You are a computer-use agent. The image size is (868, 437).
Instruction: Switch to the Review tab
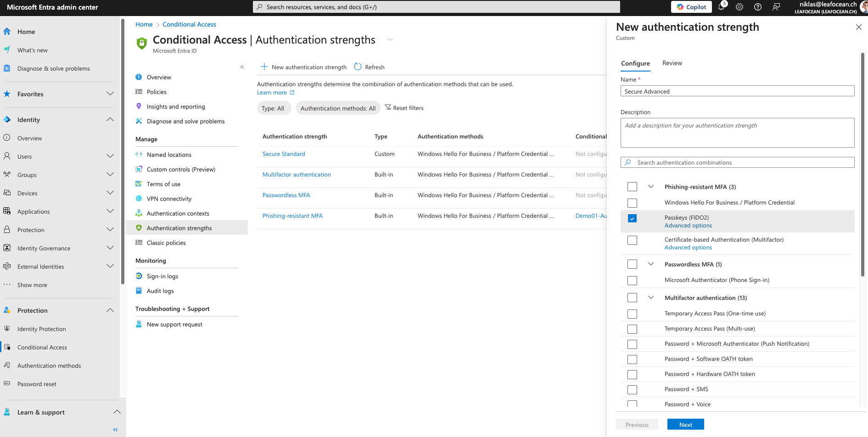672,63
